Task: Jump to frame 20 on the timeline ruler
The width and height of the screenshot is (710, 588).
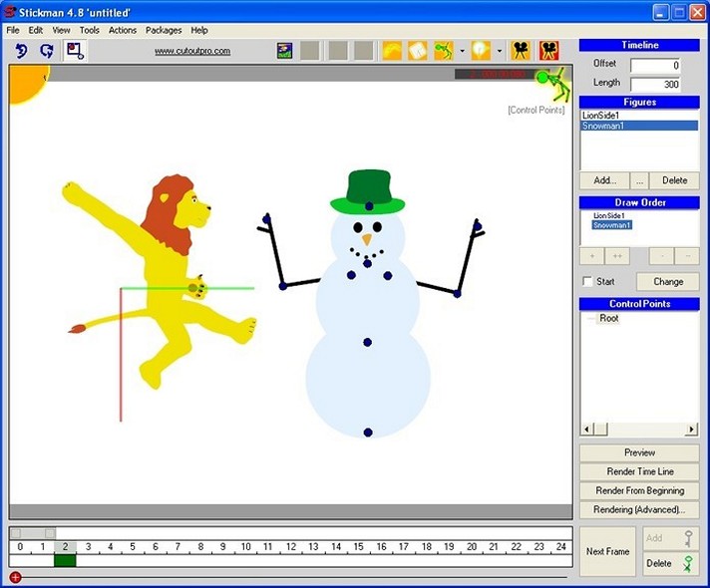Action: point(472,547)
